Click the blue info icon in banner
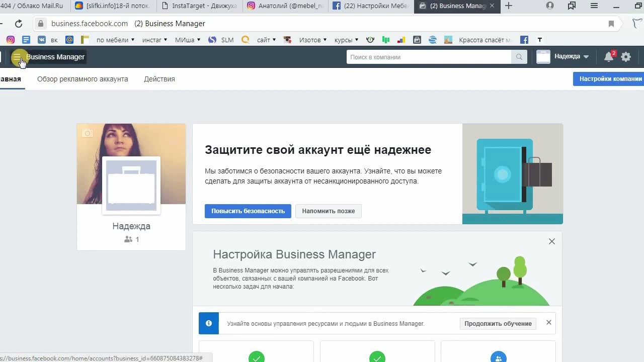The height and width of the screenshot is (362, 644). click(209, 323)
